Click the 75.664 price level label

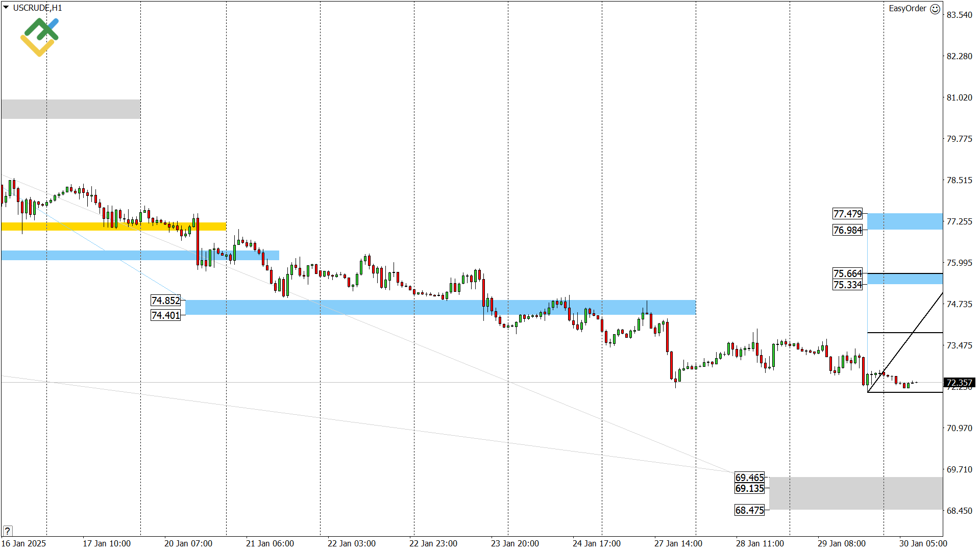click(847, 273)
